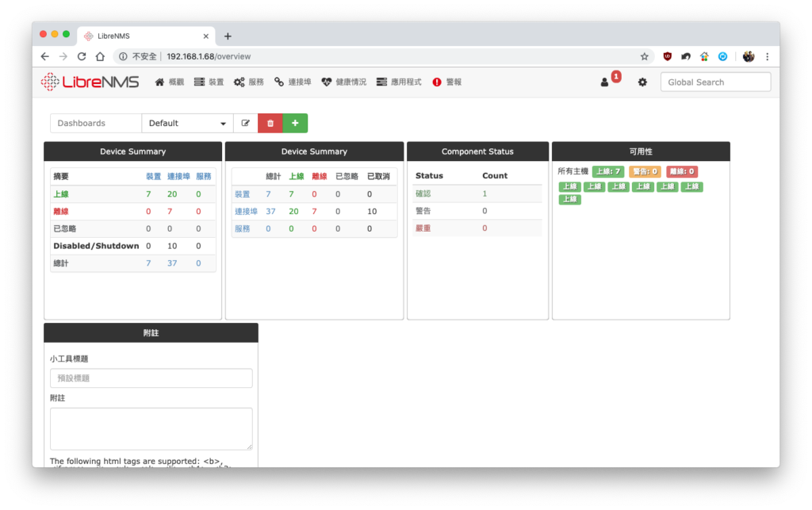Open the 確認 component status link

[423, 194]
